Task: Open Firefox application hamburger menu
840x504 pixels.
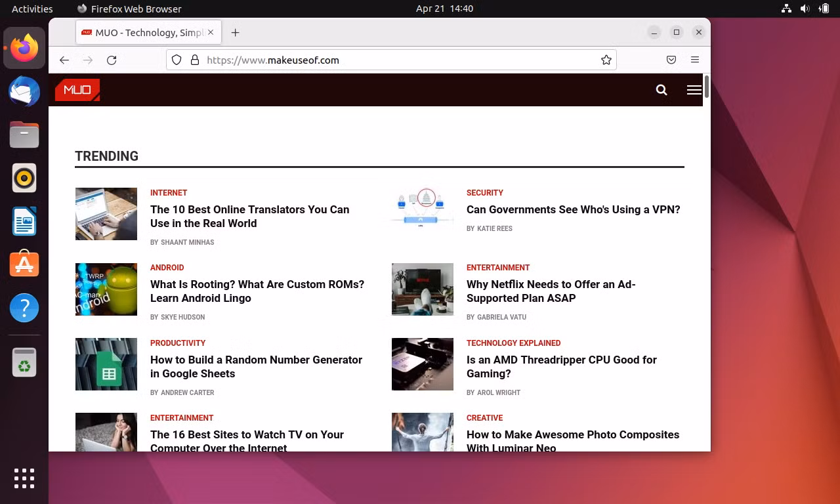Action: coord(695,60)
